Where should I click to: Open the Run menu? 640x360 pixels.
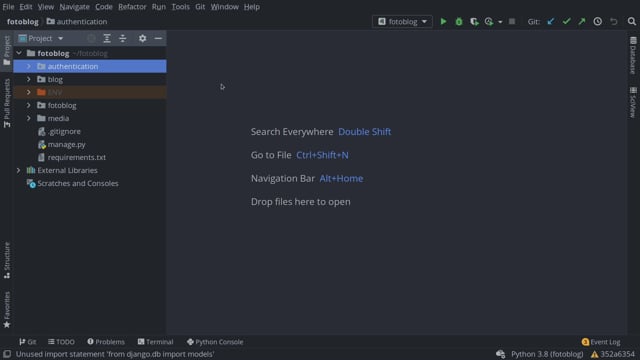pos(159,7)
